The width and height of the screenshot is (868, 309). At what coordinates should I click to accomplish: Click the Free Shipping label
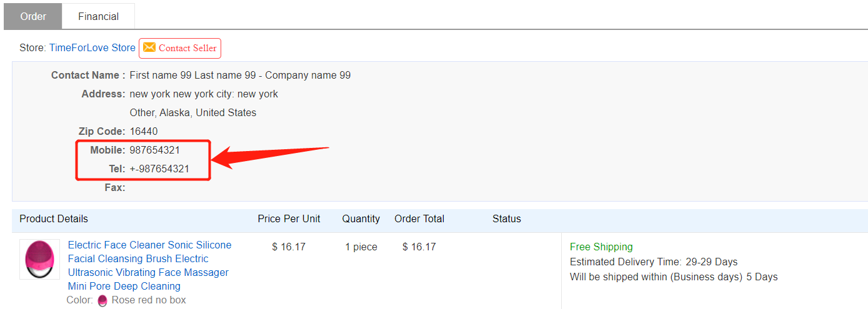pos(601,247)
